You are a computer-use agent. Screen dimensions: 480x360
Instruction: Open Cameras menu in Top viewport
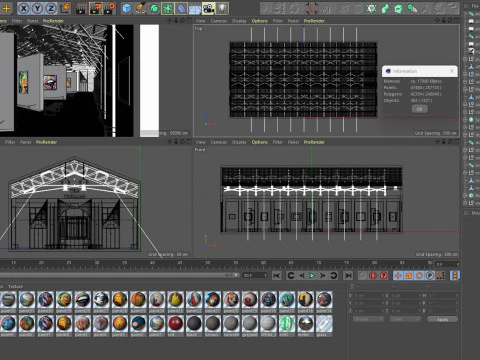coord(219,21)
